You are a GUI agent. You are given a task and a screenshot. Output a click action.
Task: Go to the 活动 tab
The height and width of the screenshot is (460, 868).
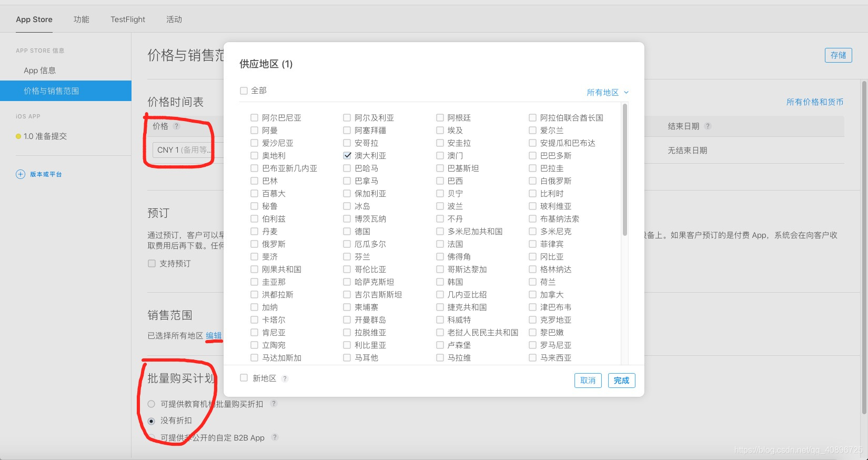click(174, 19)
